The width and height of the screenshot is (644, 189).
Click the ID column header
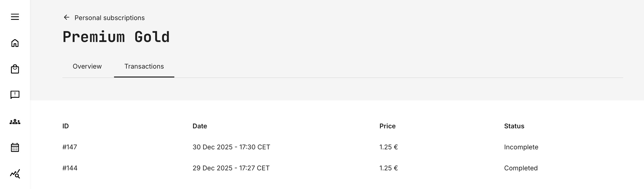tap(65, 126)
